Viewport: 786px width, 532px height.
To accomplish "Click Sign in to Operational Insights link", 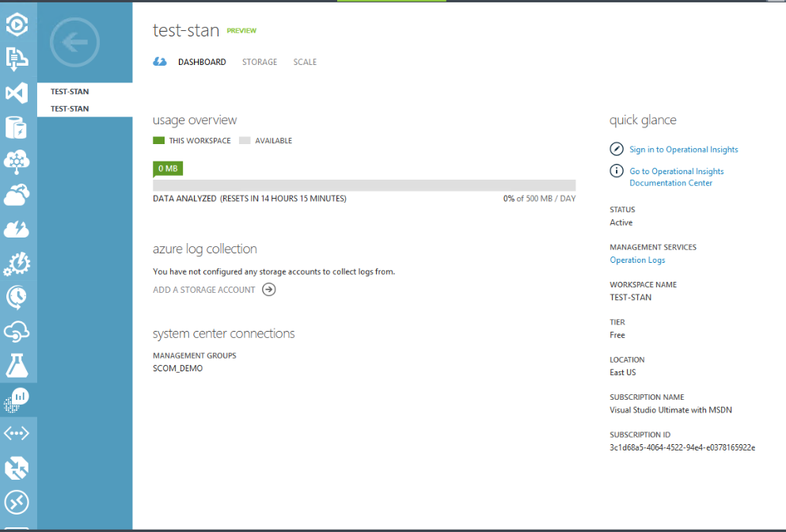I will [683, 150].
